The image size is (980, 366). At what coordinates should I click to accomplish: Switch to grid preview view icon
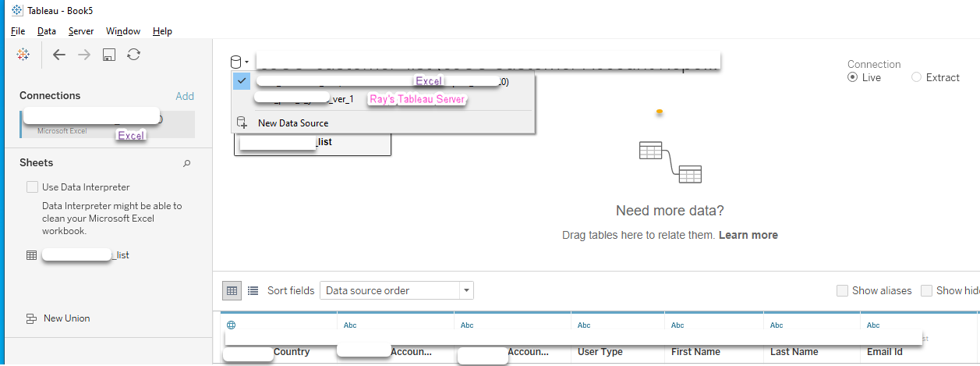232,290
